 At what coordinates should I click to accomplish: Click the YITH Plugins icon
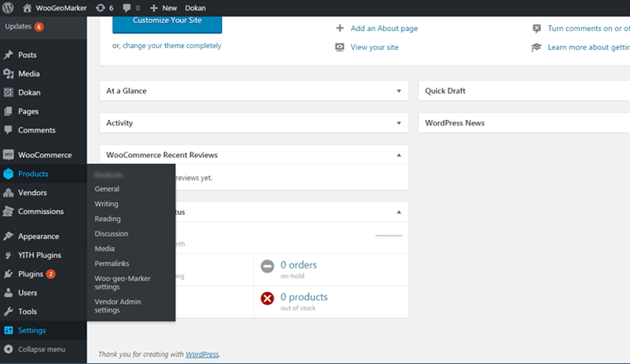point(9,255)
